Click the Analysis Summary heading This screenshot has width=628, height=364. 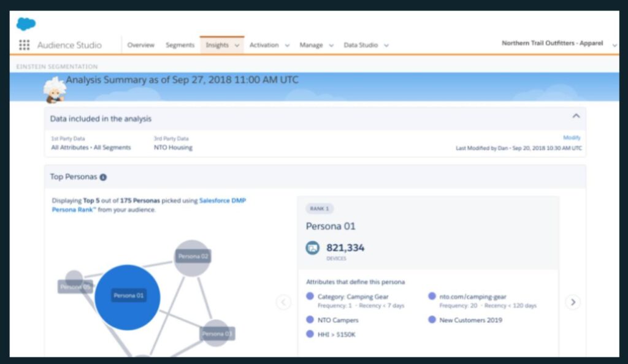(x=182, y=80)
